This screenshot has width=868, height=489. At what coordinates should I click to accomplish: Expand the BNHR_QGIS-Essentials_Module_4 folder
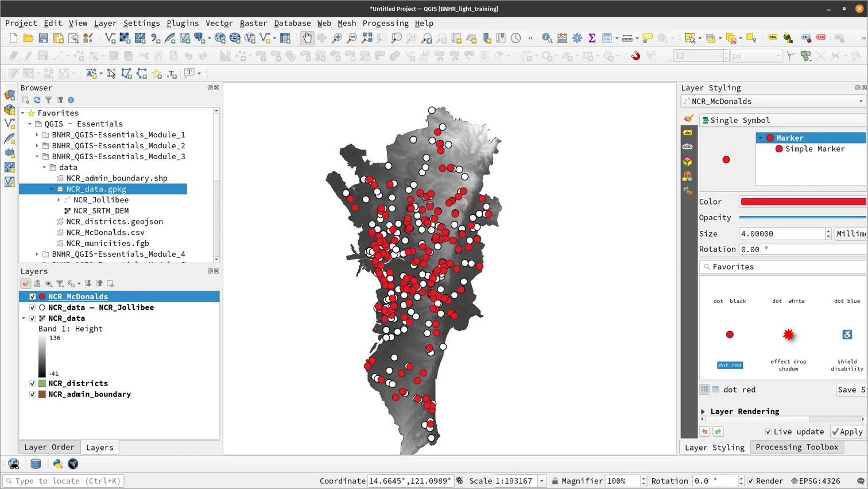point(37,254)
